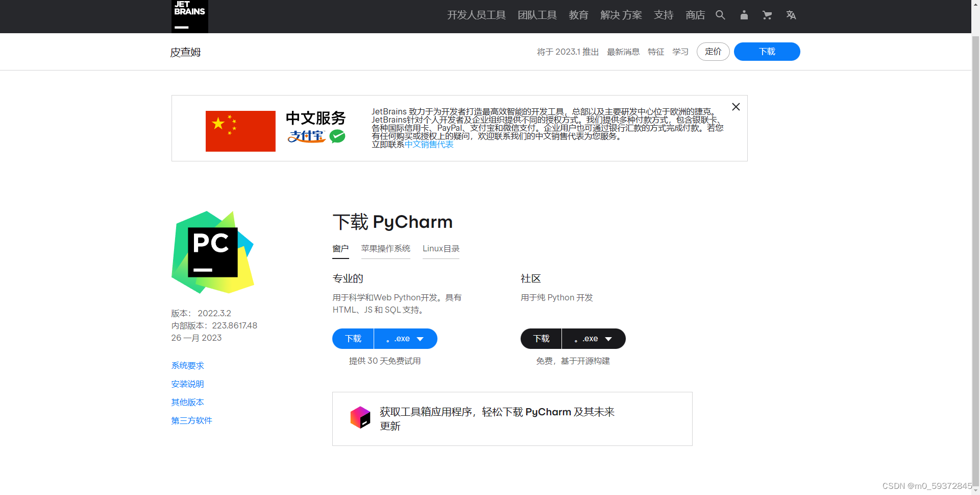
Task: Open the language translate icon
Action: [791, 15]
